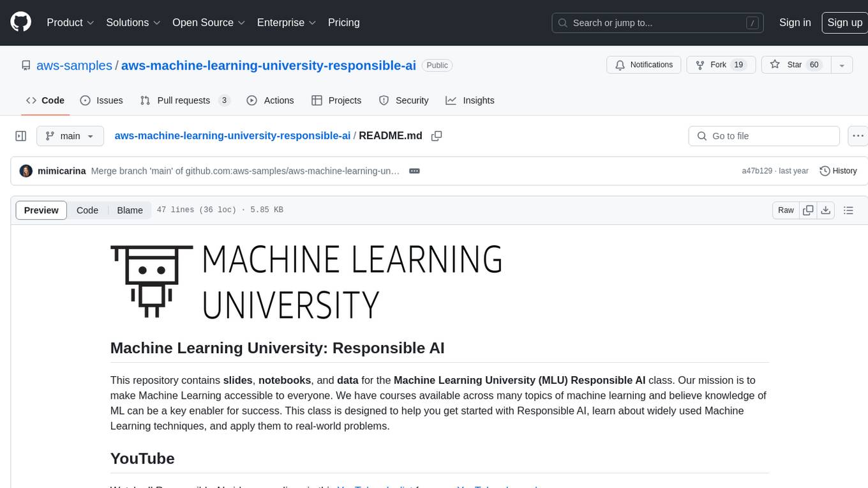Screen dimensions: 868x488
Task: Switch to the Code tab
Action: pos(45,100)
